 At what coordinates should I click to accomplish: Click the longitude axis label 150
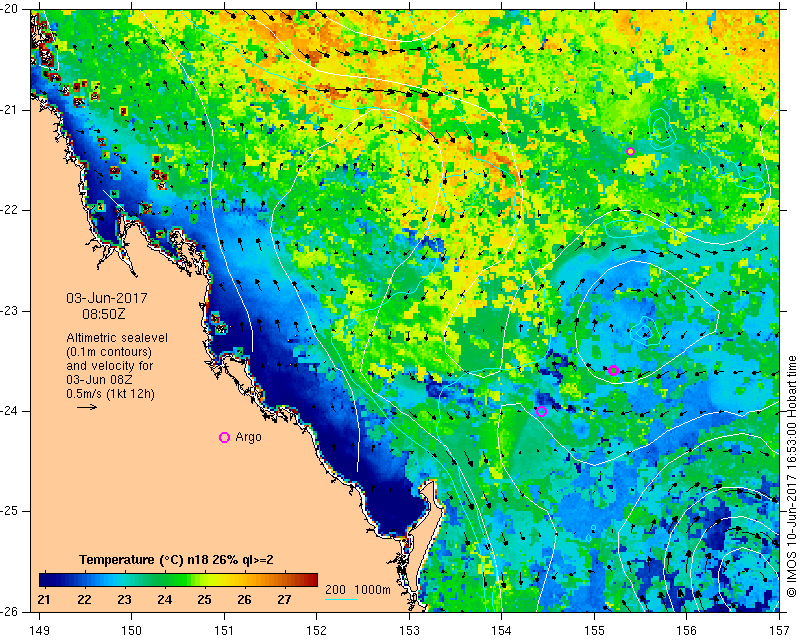pyautogui.click(x=132, y=631)
